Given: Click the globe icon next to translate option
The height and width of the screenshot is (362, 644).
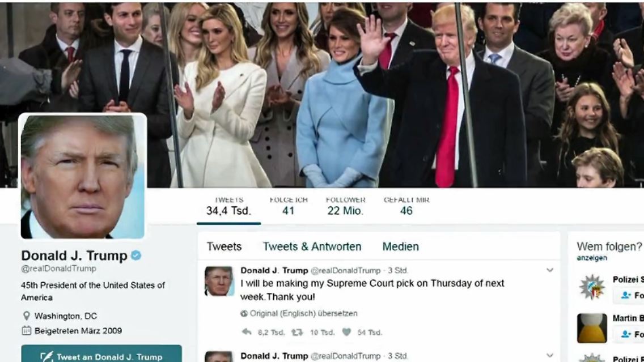Looking at the screenshot, I should coord(244,314).
